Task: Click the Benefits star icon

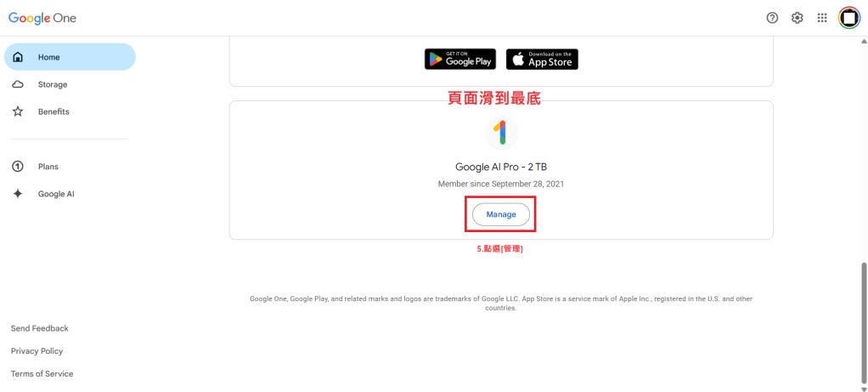Action: 18,111
